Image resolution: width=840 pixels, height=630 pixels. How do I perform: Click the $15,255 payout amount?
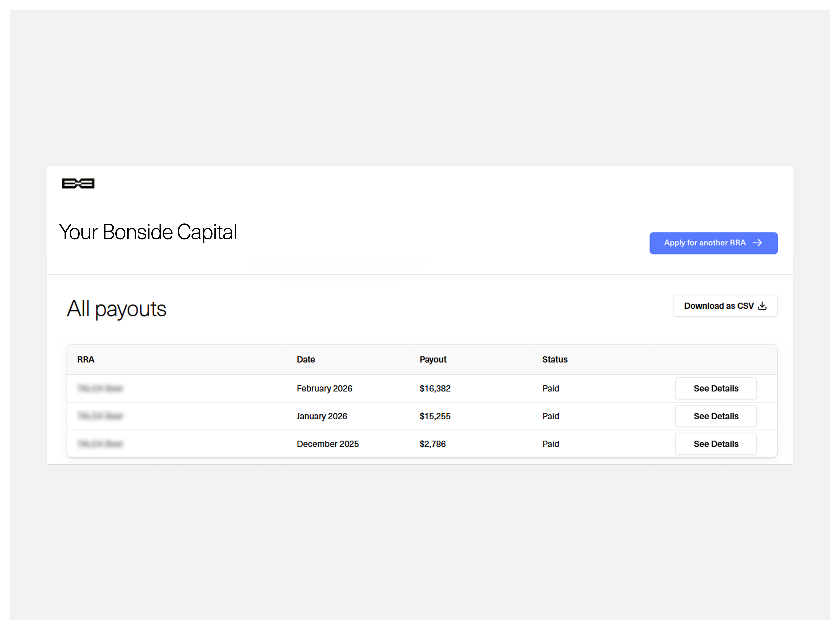435,416
